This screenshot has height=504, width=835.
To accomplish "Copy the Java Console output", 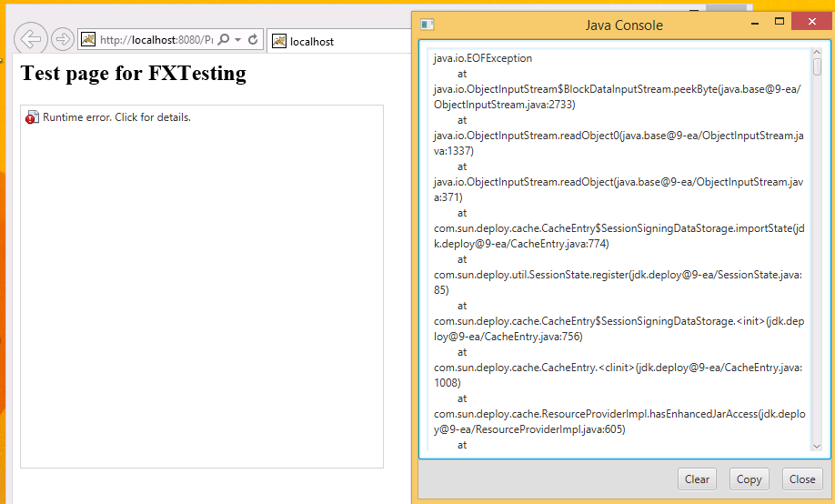I will tap(749, 479).
